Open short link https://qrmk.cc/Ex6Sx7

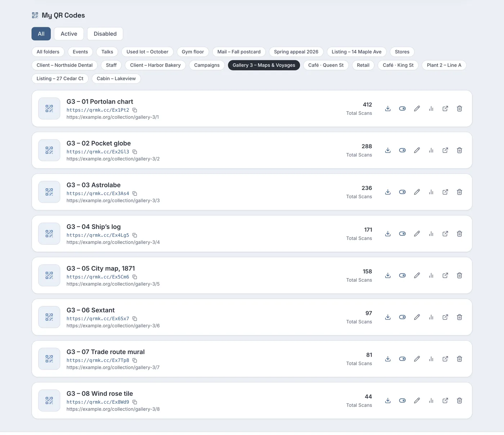coord(98,319)
